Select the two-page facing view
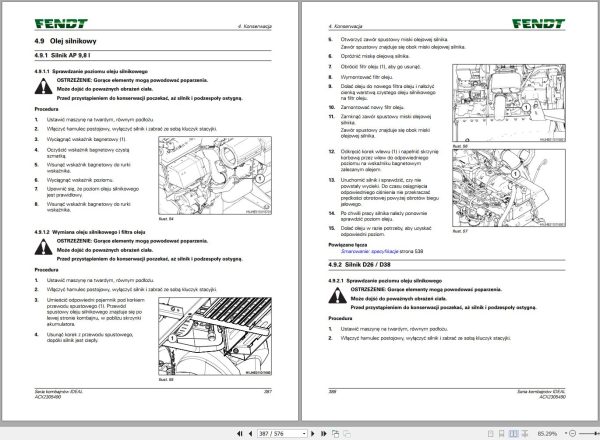The height and width of the screenshot is (440, 600). [514, 433]
